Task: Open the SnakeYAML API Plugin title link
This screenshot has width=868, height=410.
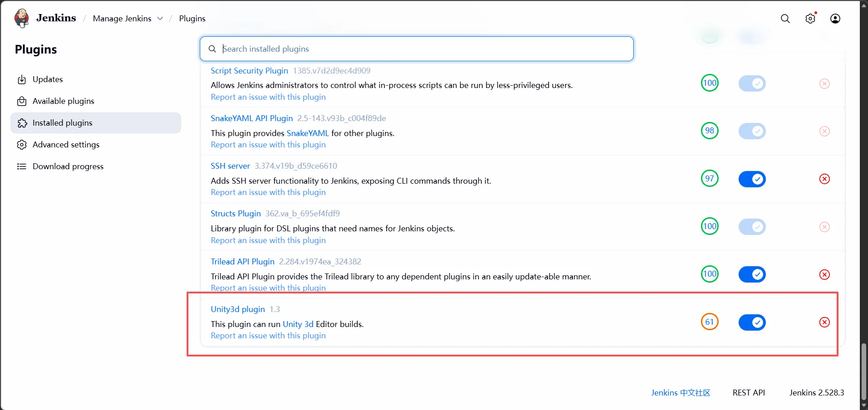Action: click(252, 118)
